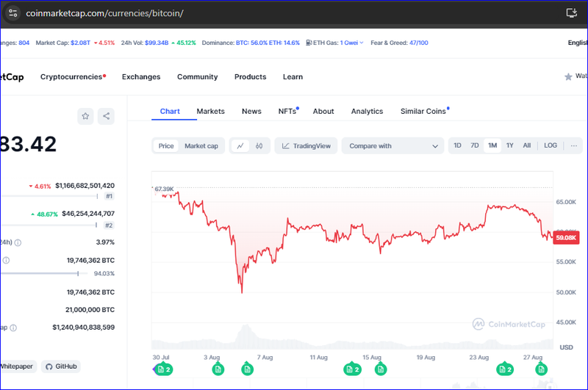This screenshot has height=390, width=588.
Task: Open news marker with 2 after 23 Aug
Action: tap(505, 369)
